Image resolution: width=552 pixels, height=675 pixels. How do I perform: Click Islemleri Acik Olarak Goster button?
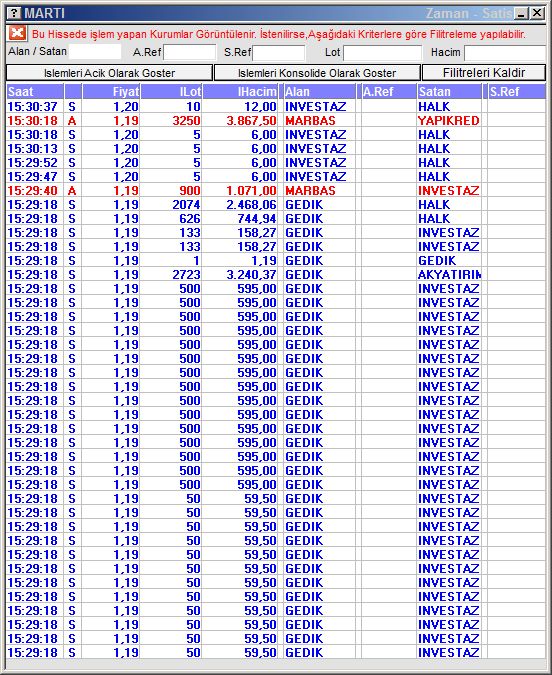coord(109,73)
